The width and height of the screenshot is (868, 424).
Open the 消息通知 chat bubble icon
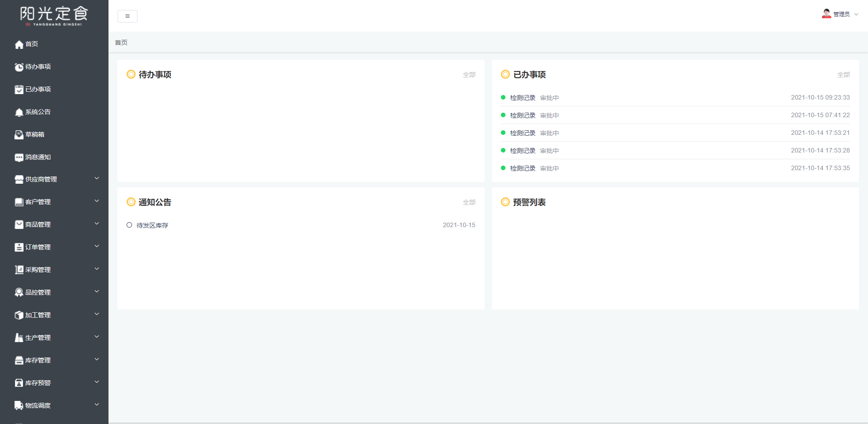pyautogui.click(x=19, y=157)
